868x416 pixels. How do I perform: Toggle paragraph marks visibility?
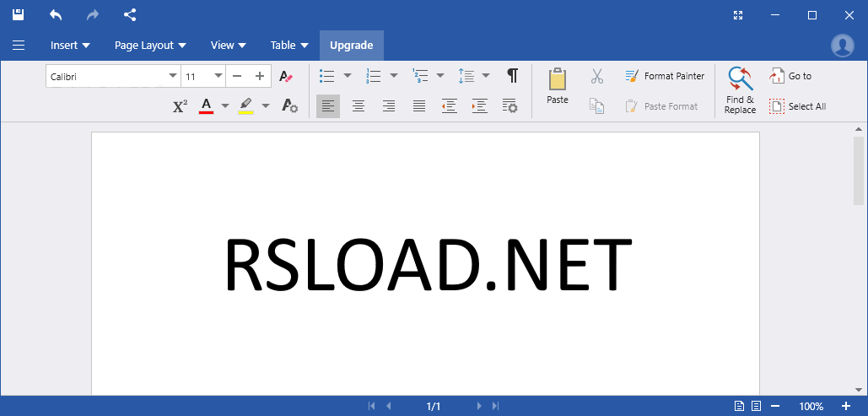(512, 76)
